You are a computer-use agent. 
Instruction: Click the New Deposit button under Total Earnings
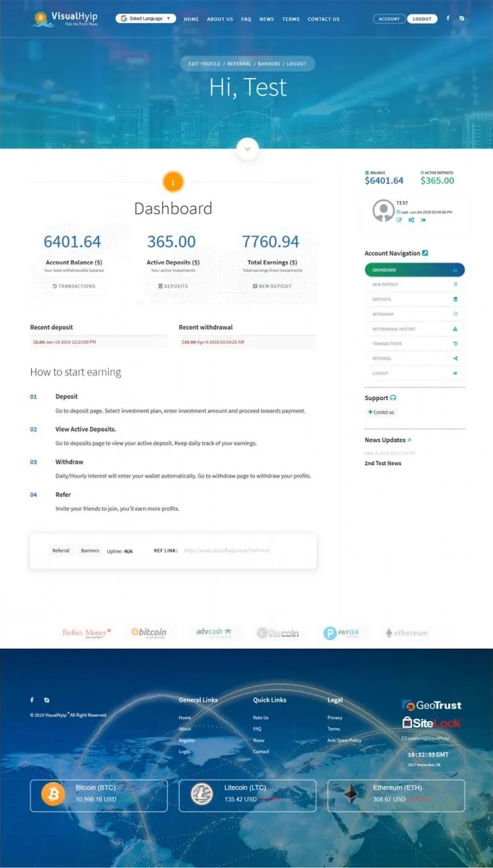pos(272,286)
